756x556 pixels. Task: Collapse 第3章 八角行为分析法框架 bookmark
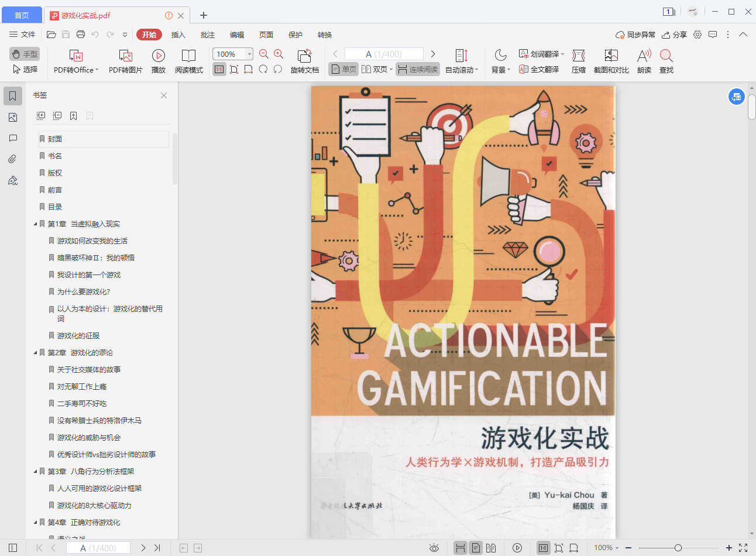(x=35, y=472)
